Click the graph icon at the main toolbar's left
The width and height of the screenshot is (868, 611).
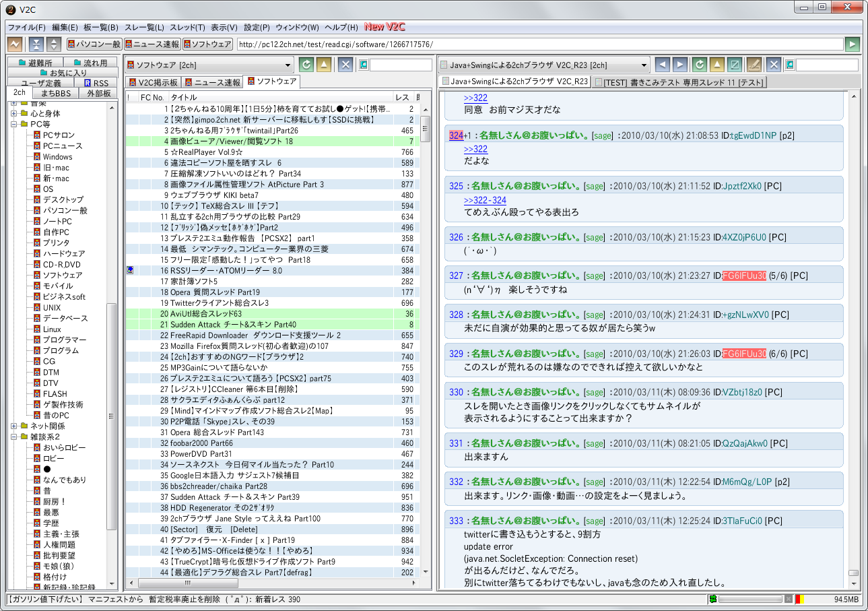pyautogui.click(x=14, y=44)
